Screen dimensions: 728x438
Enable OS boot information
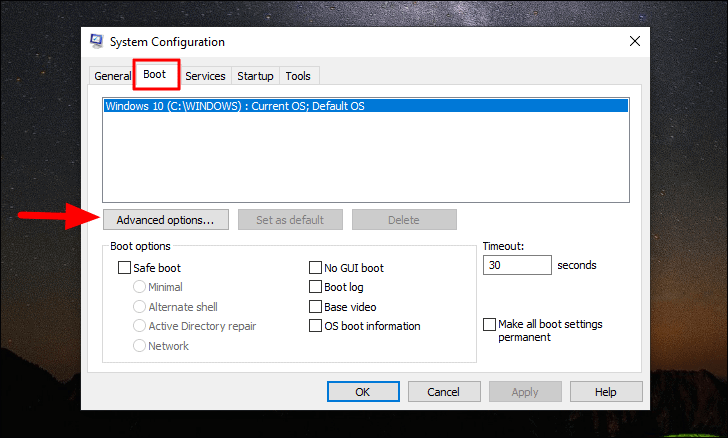pos(315,326)
